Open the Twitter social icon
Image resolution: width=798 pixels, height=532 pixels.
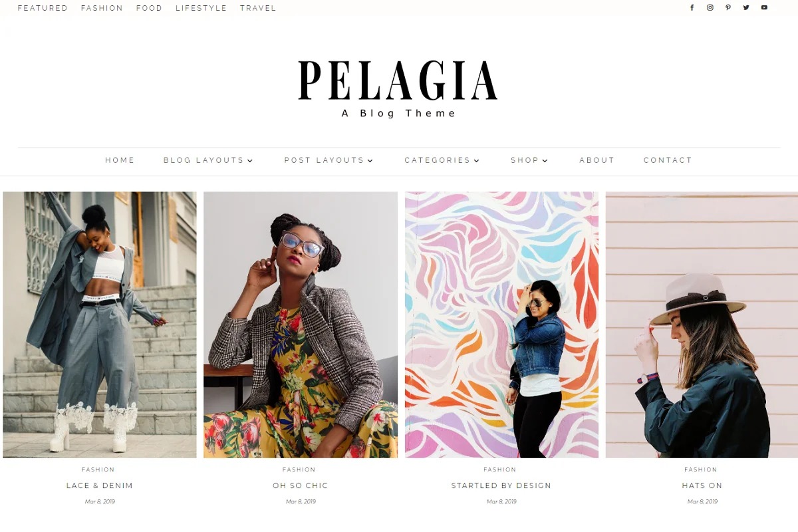click(x=746, y=8)
